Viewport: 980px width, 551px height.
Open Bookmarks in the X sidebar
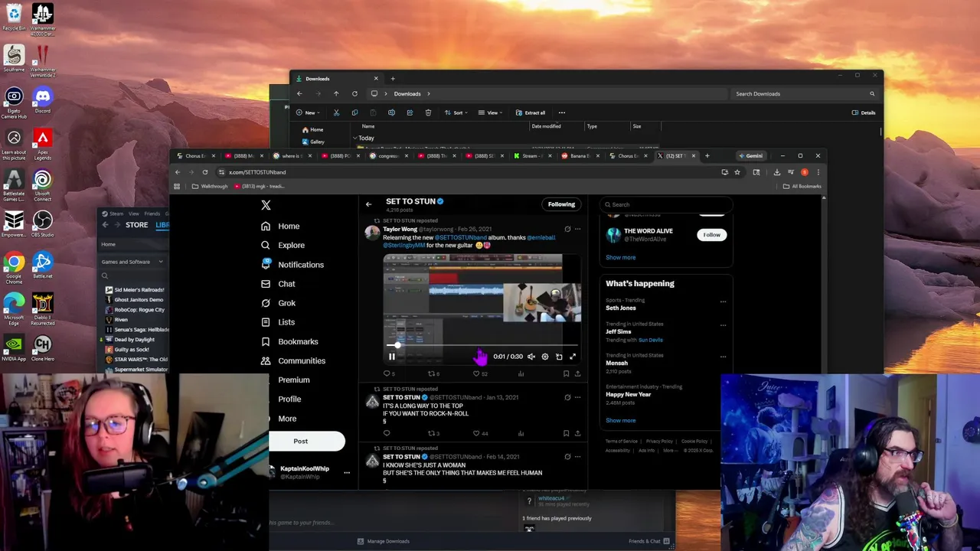[x=289, y=341]
